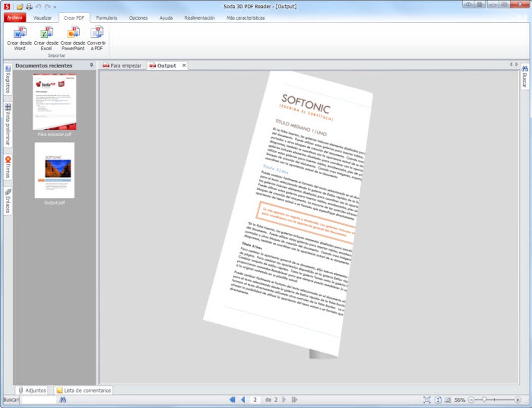The height and width of the screenshot is (408, 532).
Task: Click the 56% zoom percentage value
Action: (x=460, y=400)
